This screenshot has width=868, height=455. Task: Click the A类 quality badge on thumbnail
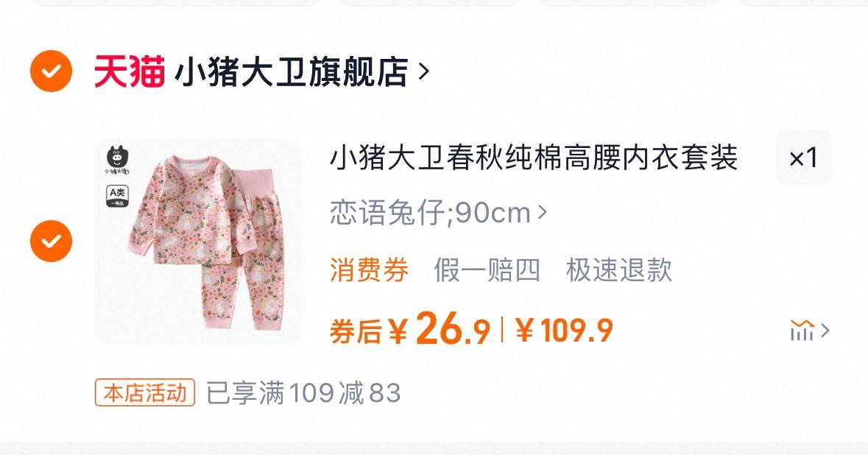[x=117, y=196]
